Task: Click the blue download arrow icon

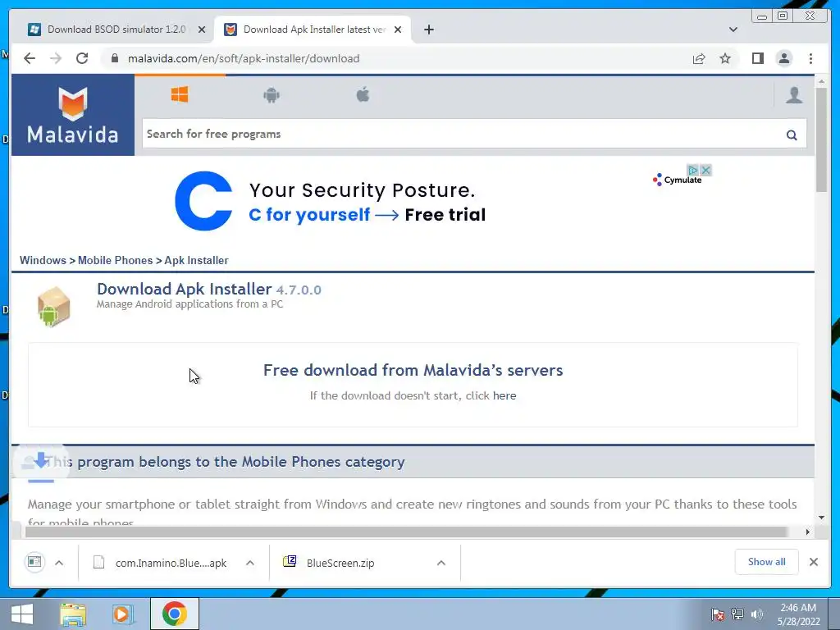Action: click(x=41, y=461)
